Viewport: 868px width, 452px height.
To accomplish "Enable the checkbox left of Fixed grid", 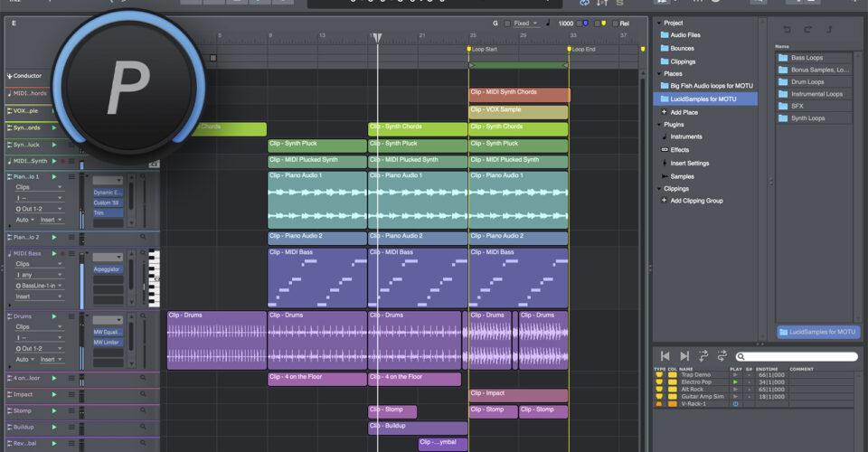I will point(505,24).
